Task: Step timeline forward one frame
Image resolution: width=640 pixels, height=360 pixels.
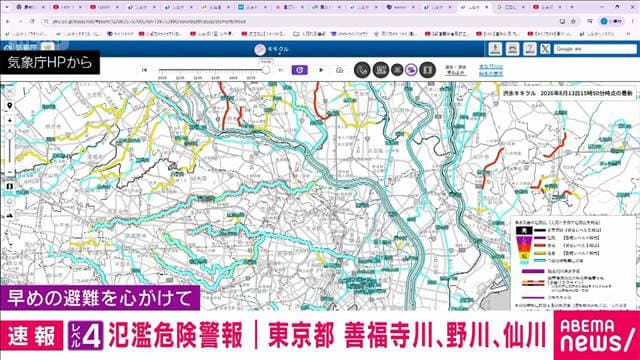Action: point(281,70)
